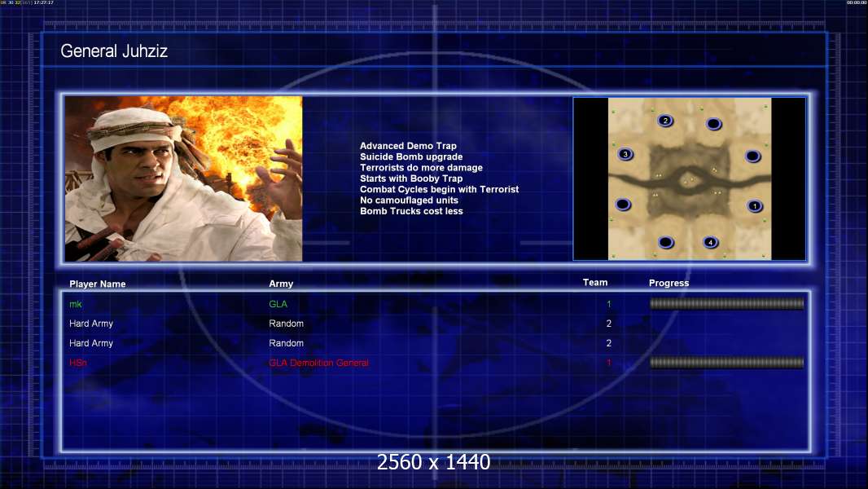Click start position marker 4 on the map
Image resolution: width=868 pixels, height=489 pixels.
tap(710, 242)
